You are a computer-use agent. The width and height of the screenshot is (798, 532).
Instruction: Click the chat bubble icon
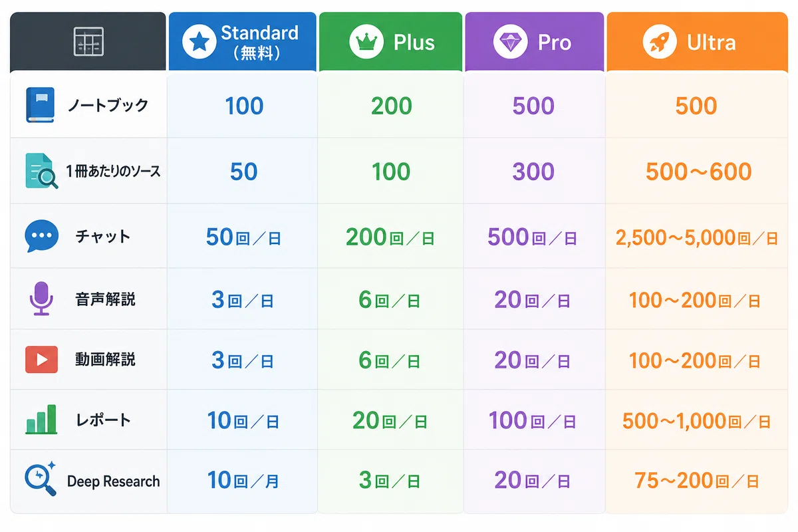[x=41, y=237]
